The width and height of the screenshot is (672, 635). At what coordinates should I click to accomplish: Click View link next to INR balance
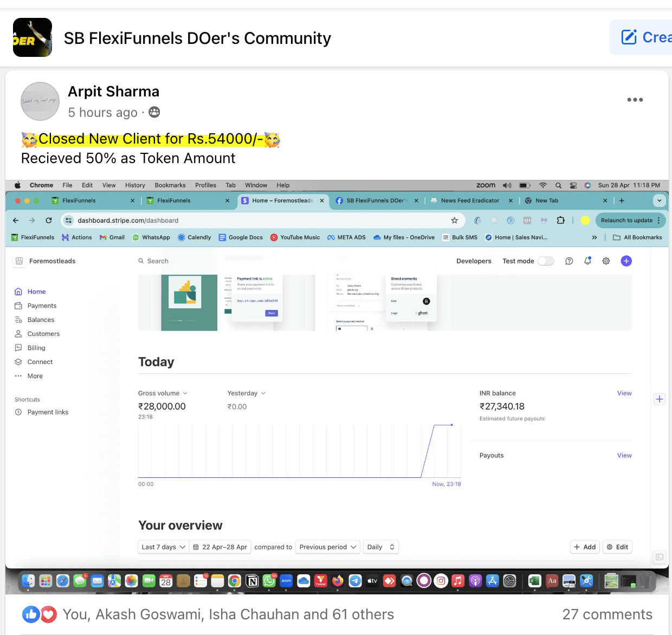624,393
